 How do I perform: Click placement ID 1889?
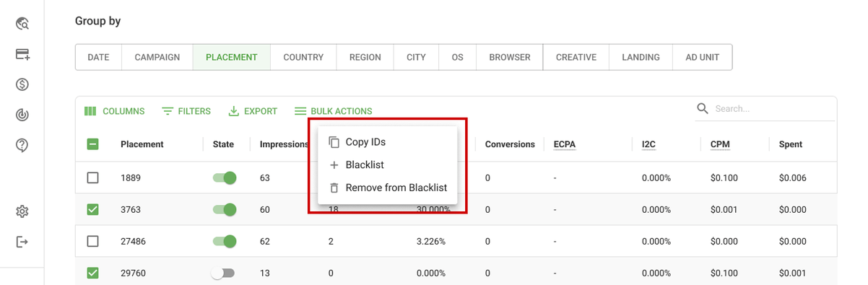pyautogui.click(x=130, y=177)
